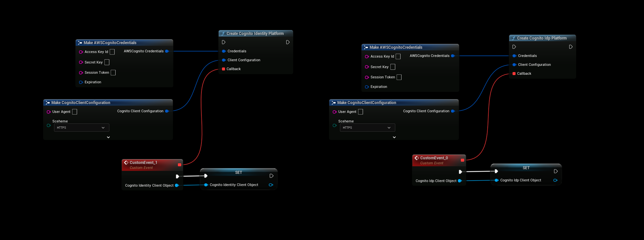Click the right Secret Key input box
This screenshot has height=240, width=644.
[393, 67]
